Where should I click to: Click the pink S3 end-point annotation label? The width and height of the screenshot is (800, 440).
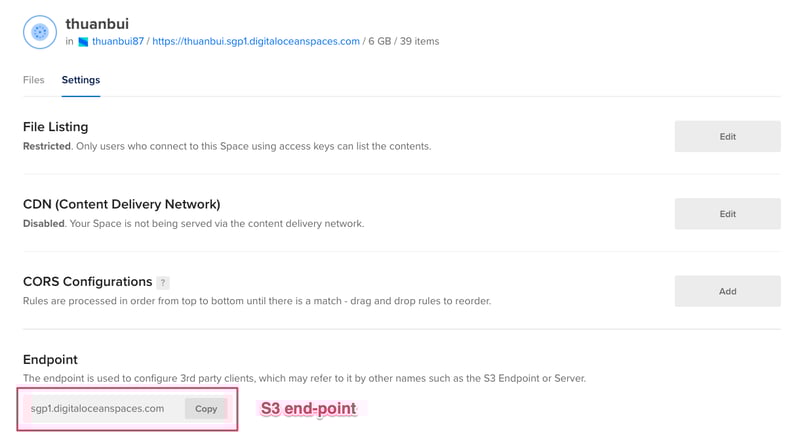(x=308, y=409)
